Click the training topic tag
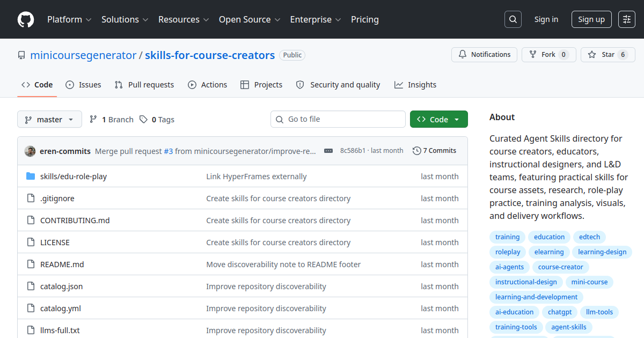 507,237
